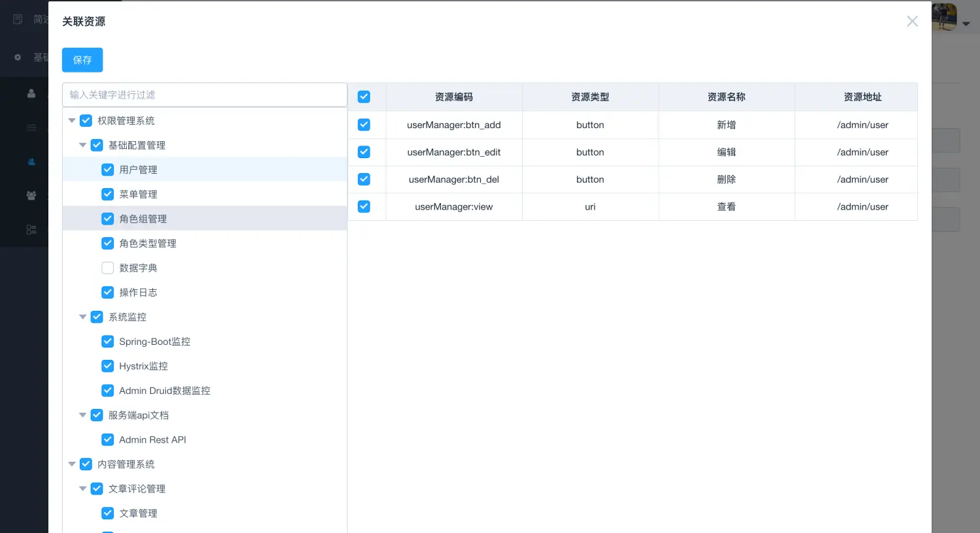
Task: Uncheck the 用户管理 checkbox
Action: [x=108, y=170]
